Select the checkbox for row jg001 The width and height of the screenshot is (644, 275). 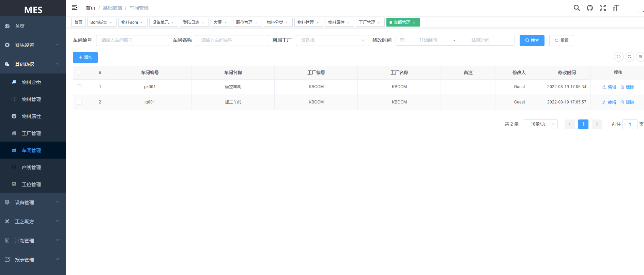pos(79,102)
